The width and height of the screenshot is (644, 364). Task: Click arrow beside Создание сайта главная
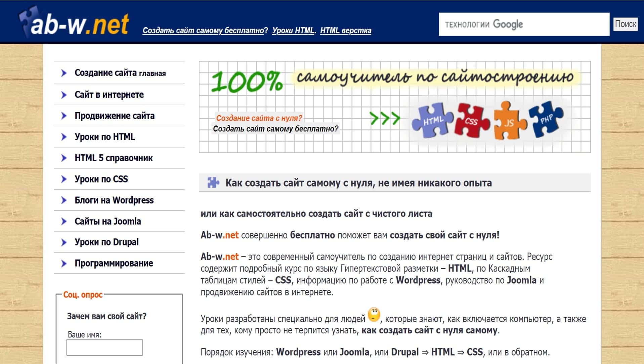(x=64, y=73)
